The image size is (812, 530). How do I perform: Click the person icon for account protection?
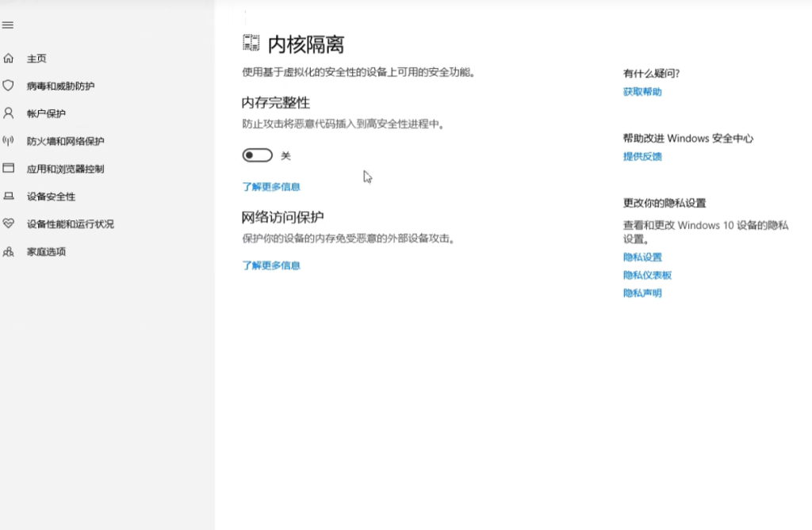pyautogui.click(x=9, y=113)
